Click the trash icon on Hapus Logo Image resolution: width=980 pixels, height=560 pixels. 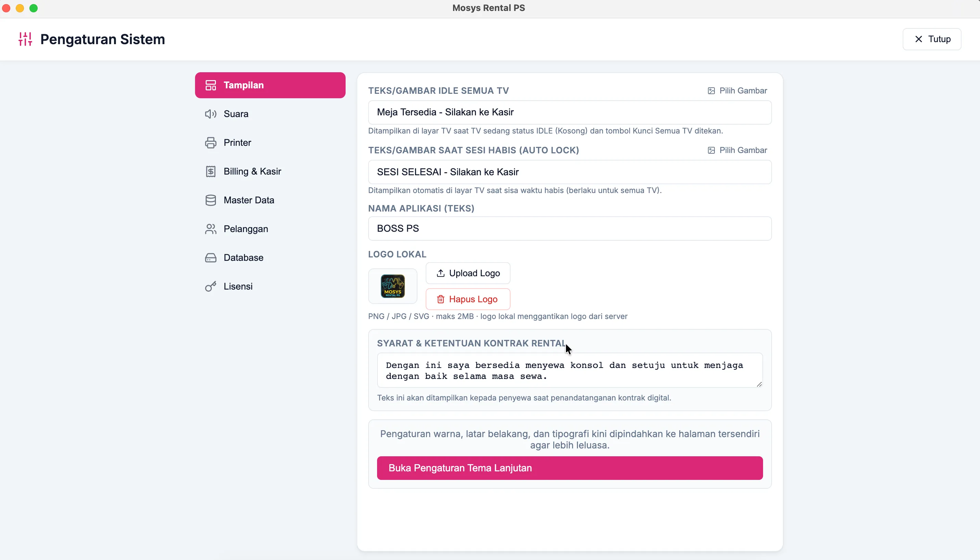(441, 299)
